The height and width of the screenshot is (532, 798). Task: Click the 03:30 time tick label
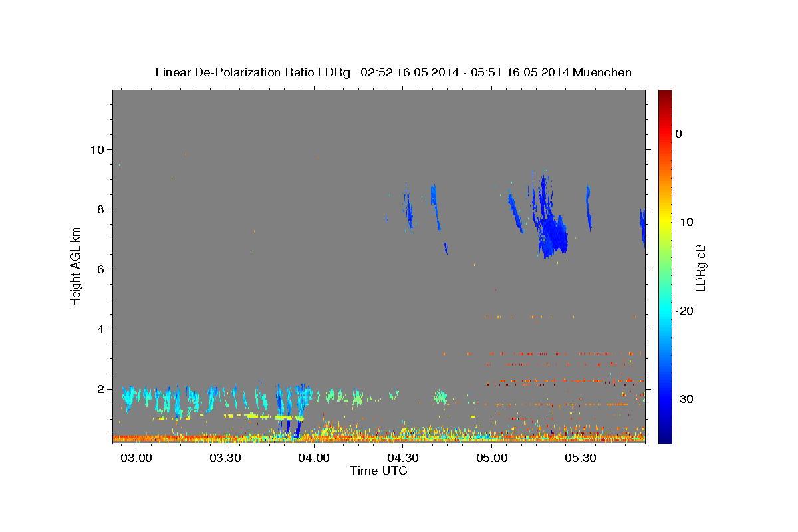[226, 458]
